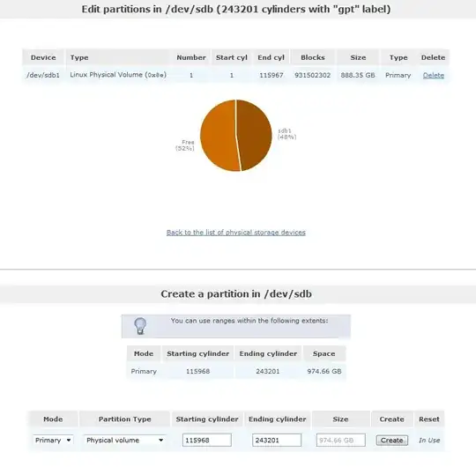476x467 pixels.
Task: Click the sdb1 48% pie slice
Action: [x=255, y=135]
